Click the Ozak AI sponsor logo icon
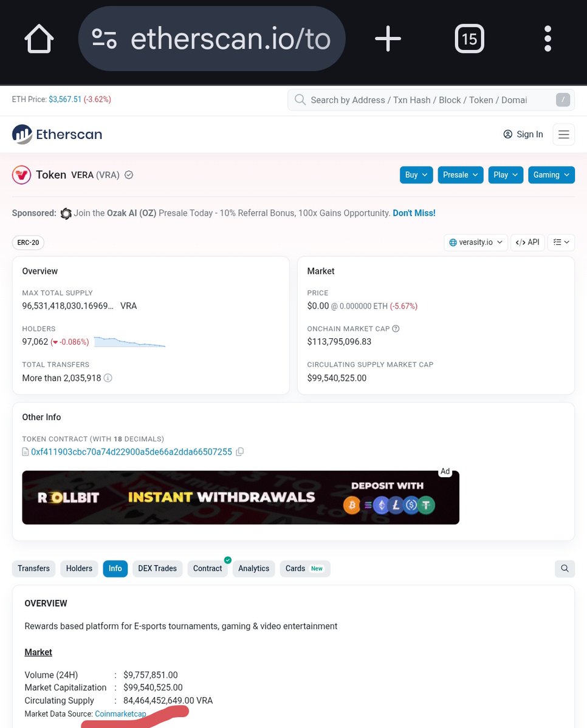This screenshot has width=587, height=728. (x=66, y=213)
